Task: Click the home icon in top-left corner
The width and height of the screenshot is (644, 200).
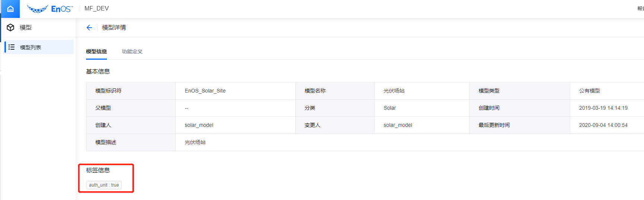Action: tap(10, 9)
